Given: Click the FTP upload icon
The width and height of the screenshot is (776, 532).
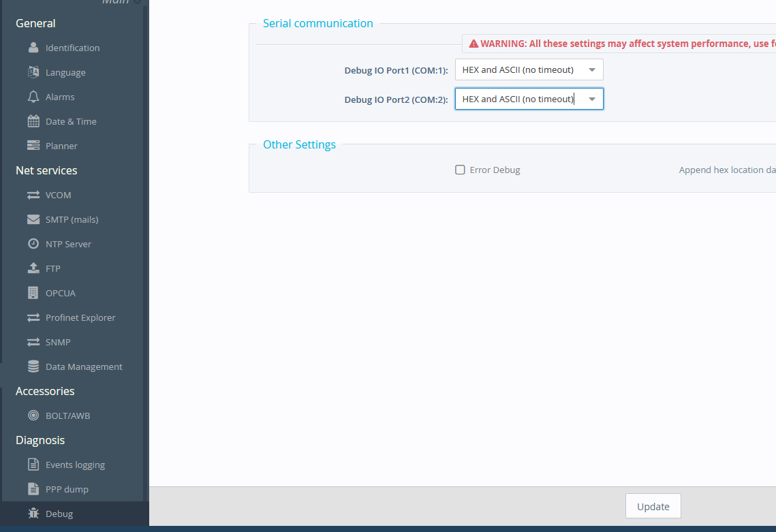Looking at the screenshot, I should click(33, 268).
